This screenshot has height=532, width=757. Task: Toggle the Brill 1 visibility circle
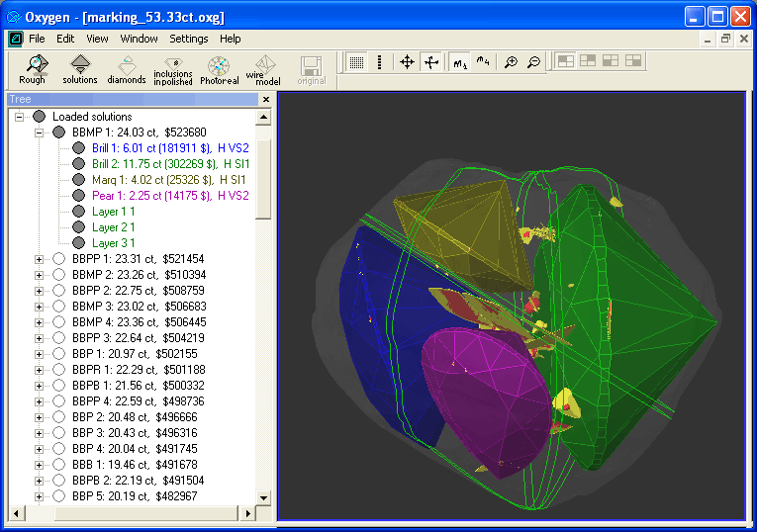(79, 148)
